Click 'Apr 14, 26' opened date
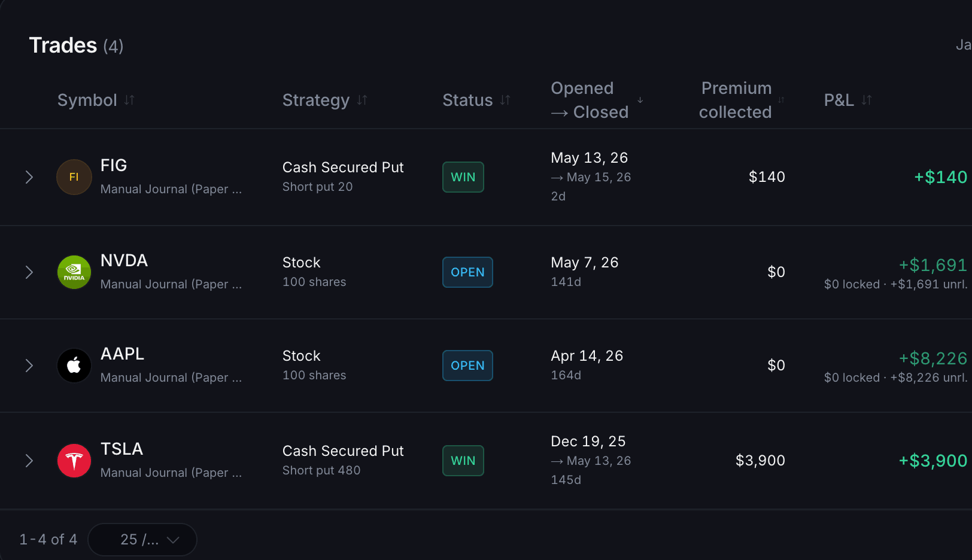The image size is (972, 560). [x=587, y=356]
